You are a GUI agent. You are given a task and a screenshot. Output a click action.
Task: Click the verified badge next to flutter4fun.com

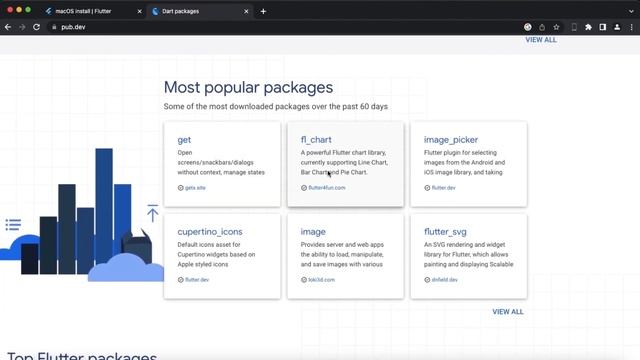point(304,188)
